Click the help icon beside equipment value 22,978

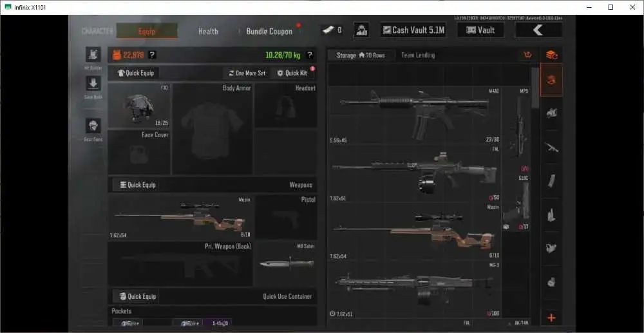click(153, 55)
